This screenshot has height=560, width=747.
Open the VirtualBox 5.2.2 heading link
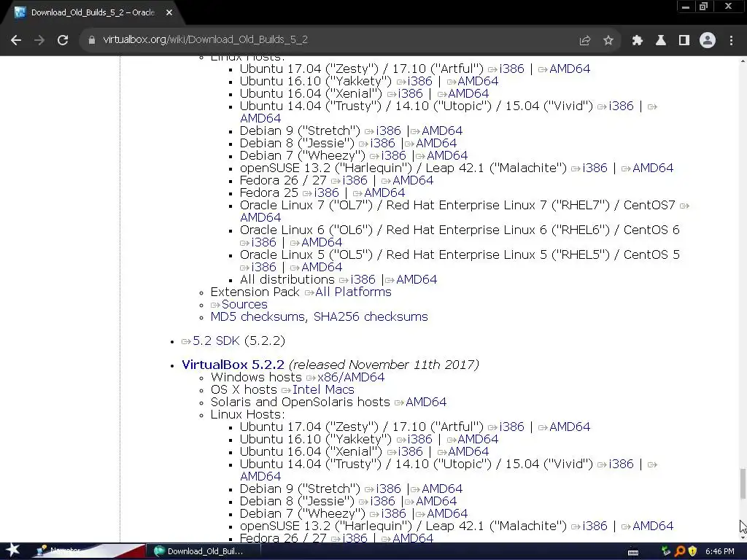[233, 365]
